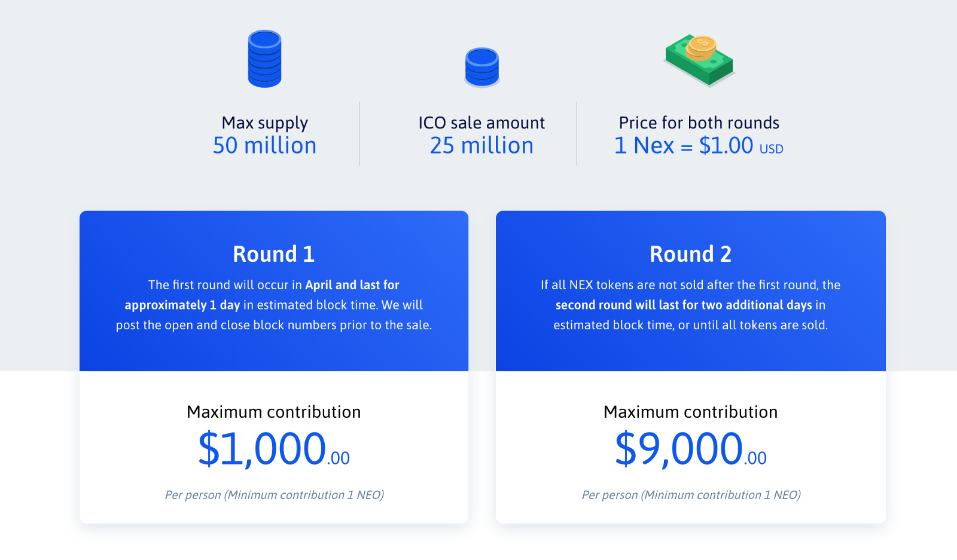Select Round 2 "Maximum contribution" label
Screen dimensions: 957x560
pos(690,412)
